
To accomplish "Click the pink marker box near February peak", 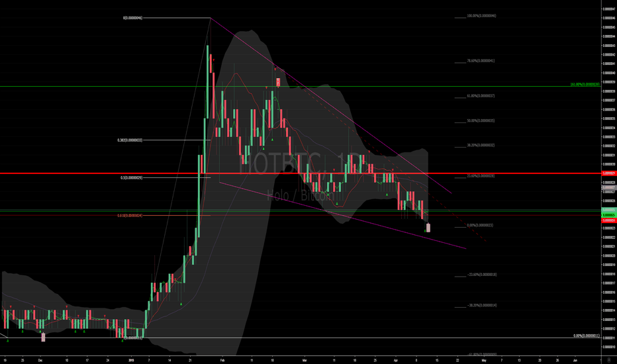I will (278, 82).
